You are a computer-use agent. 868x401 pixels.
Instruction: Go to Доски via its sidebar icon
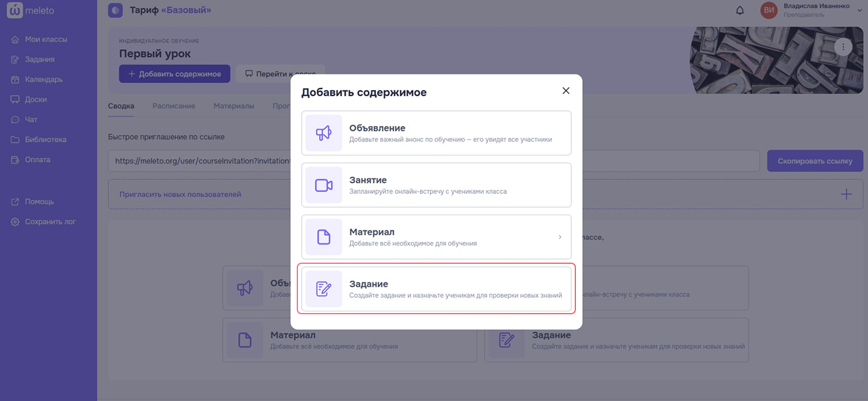[x=14, y=98]
